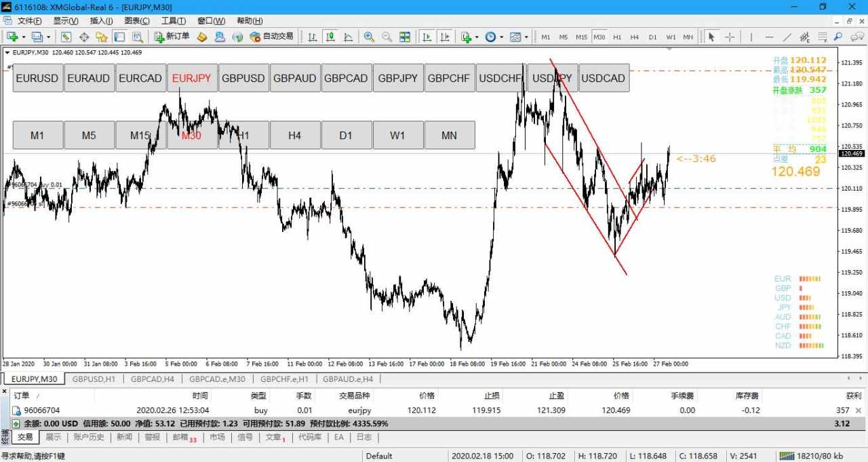This screenshot has height=462, width=868.
Task: Zoom out the chart with minus magnifier
Action: click(x=387, y=37)
